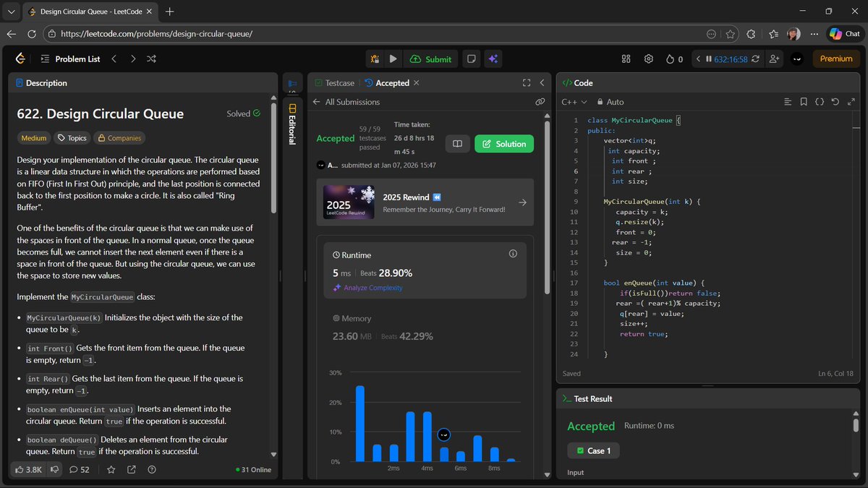Open the layout grid icon
This screenshot has width=868, height=488.
(626, 59)
